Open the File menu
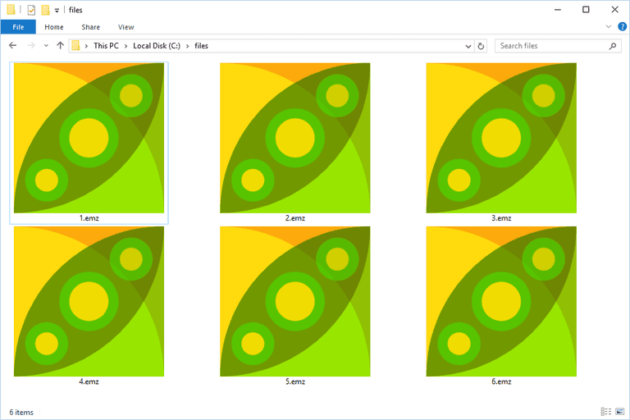 17,27
